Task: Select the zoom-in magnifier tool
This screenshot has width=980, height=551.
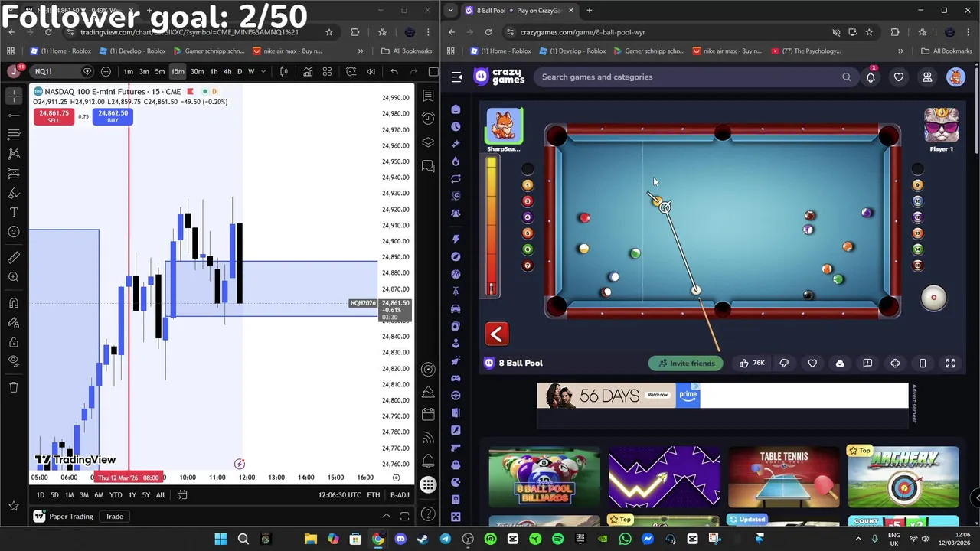Action: [14, 277]
